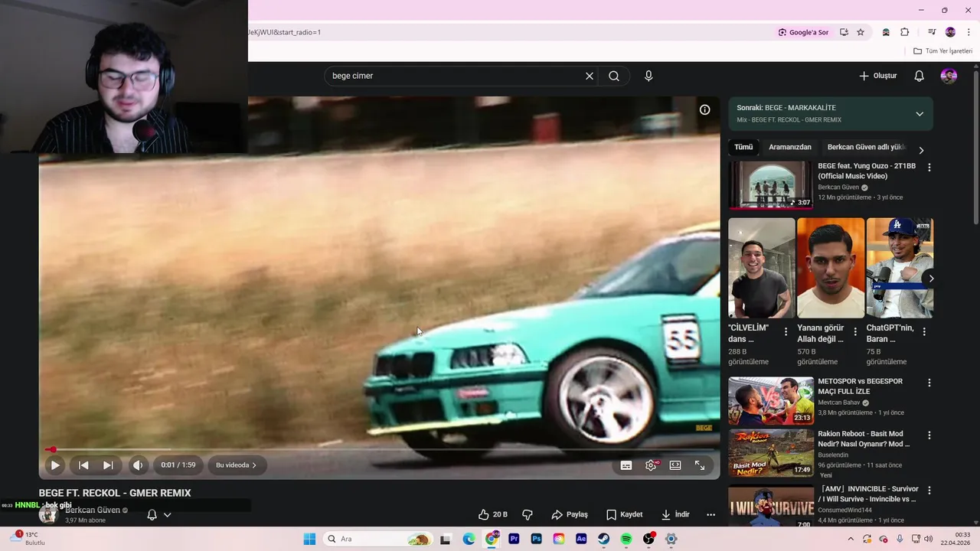Open options for Rakion Reboot video
The image size is (980, 551).
929,435
